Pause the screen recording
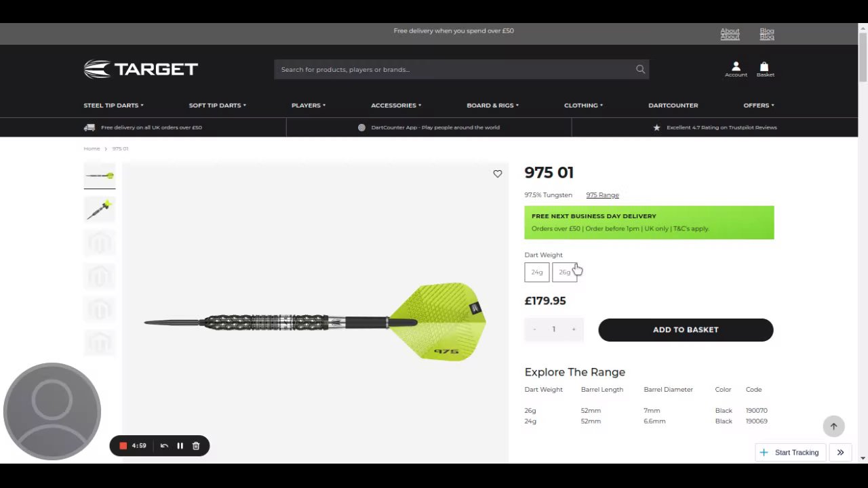The image size is (868, 488). 180,446
